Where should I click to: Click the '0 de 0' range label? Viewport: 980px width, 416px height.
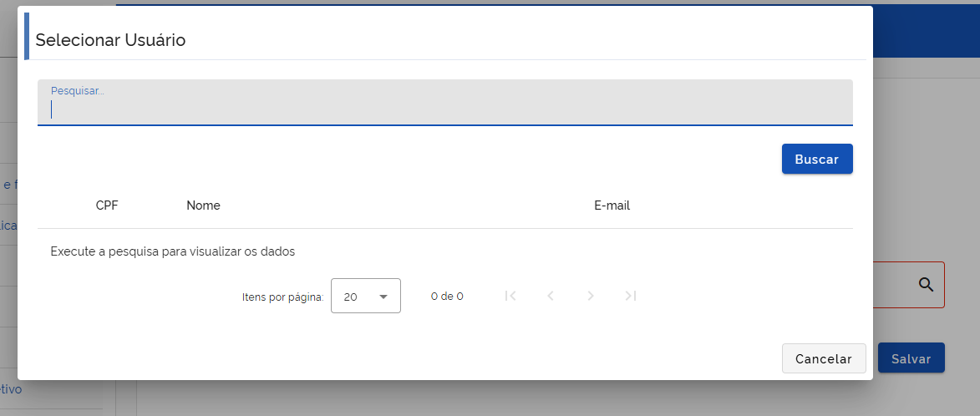tap(447, 297)
